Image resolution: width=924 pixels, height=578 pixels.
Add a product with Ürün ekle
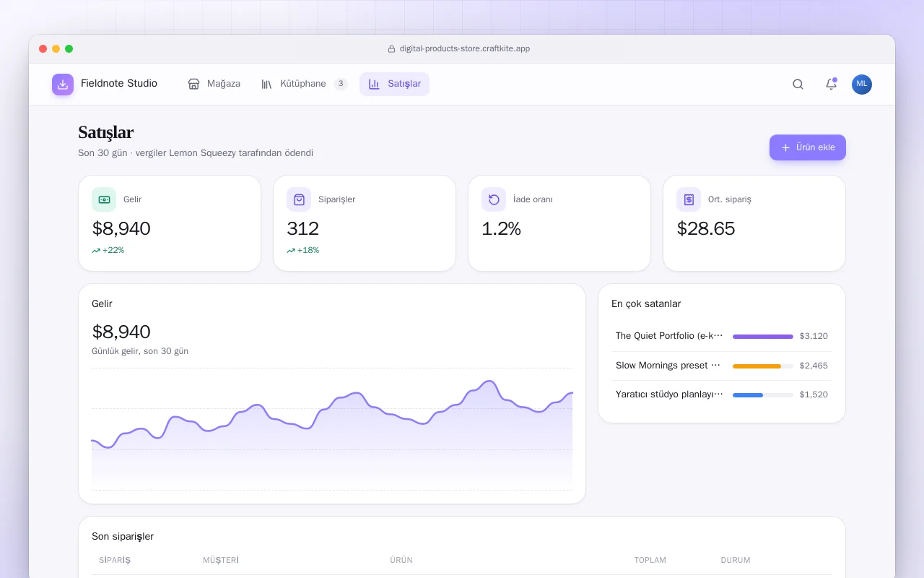pos(807,147)
